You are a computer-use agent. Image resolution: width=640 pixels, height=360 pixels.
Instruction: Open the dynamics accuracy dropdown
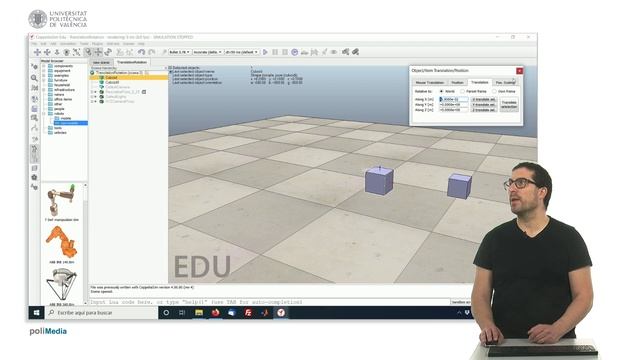coord(207,52)
